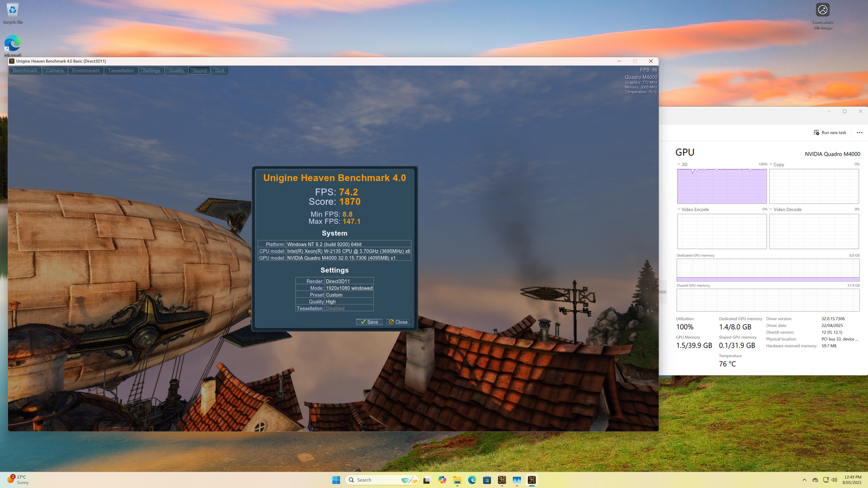Toggle the Sound button in Heaven
Image resolution: width=868 pixels, height=488 pixels.
(200, 70)
